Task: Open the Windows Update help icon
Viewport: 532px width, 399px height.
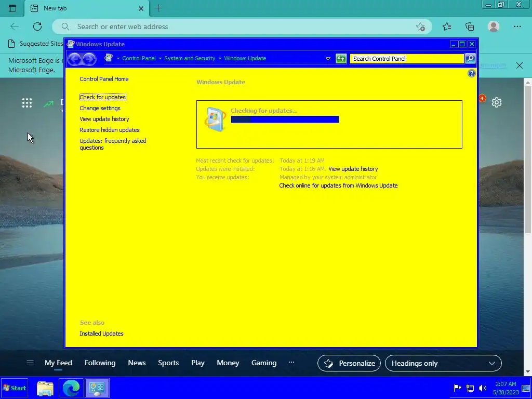Action: click(x=471, y=73)
